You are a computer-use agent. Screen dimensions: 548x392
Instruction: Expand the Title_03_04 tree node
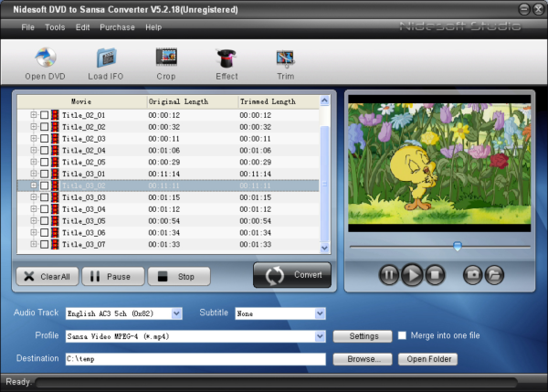pyautogui.click(x=34, y=208)
